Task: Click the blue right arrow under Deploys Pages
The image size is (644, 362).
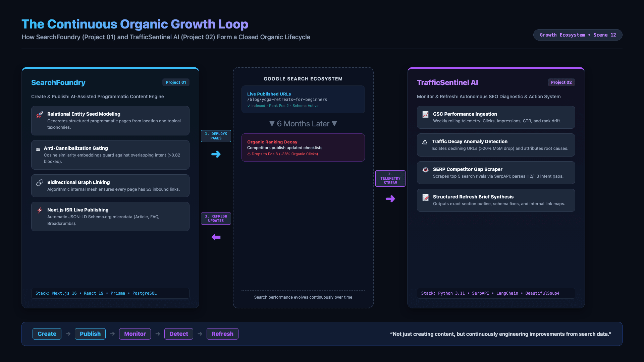Action: point(216,154)
